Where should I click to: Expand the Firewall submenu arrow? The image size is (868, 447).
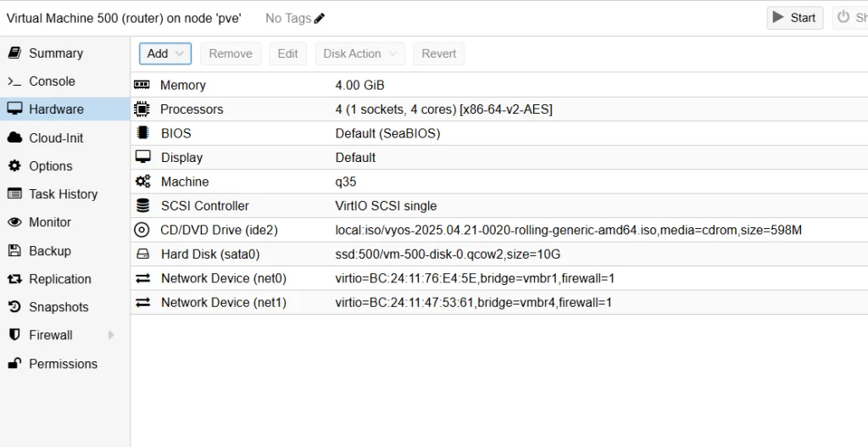pos(111,335)
